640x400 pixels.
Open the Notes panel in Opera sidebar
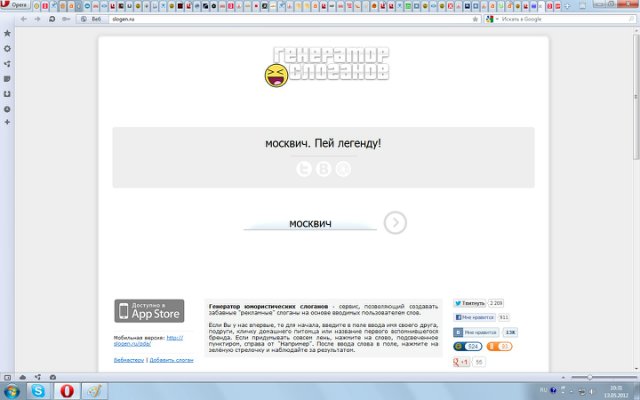pos(8,78)
